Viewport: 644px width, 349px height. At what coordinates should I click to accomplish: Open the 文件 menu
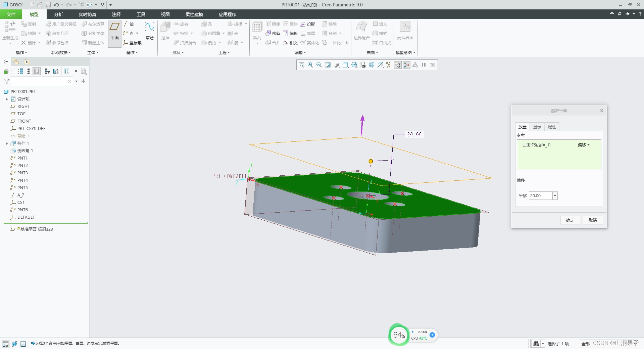11,14
